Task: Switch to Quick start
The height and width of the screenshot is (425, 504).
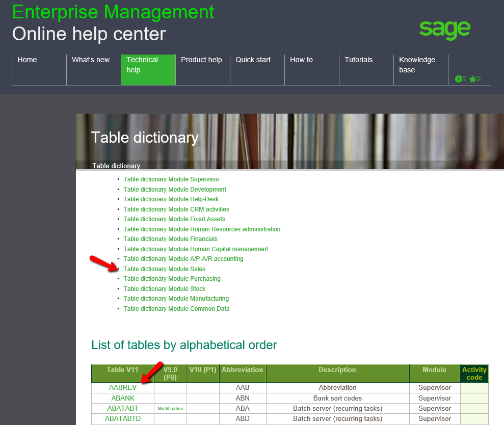Action: tap(253, 60)
